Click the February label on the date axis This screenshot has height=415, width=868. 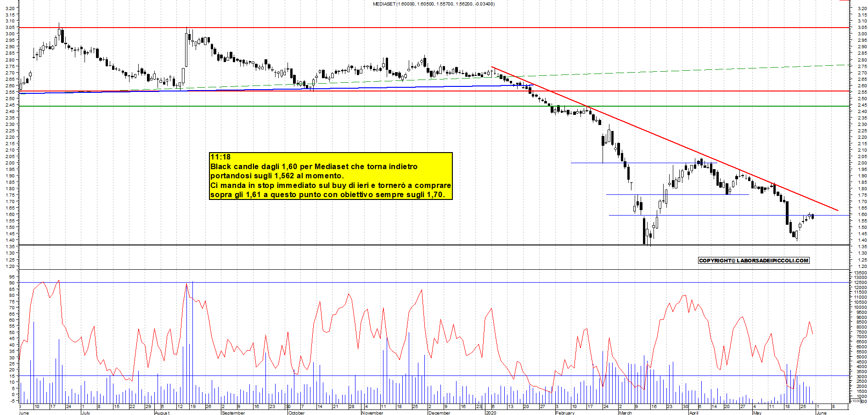565,413
